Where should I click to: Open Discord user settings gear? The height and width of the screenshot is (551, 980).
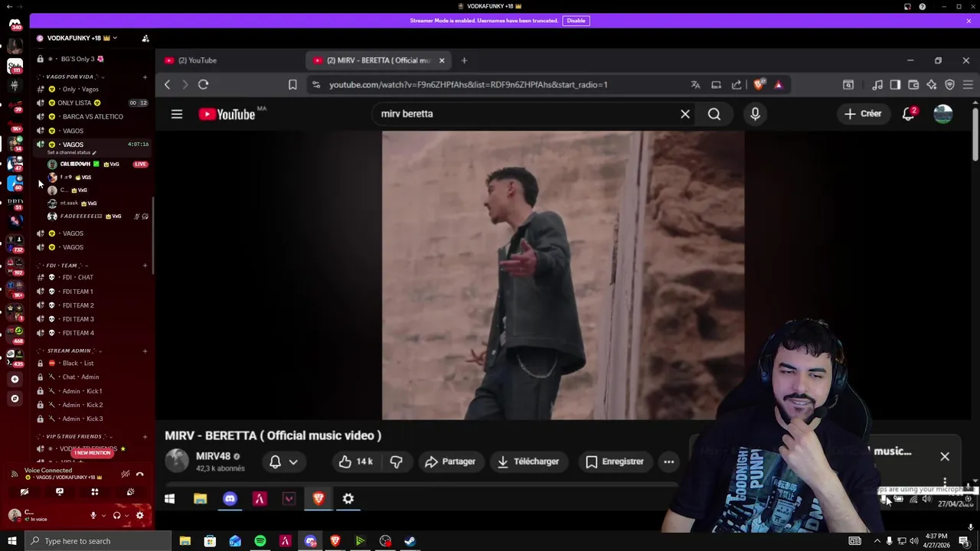[x=139, y=515]
